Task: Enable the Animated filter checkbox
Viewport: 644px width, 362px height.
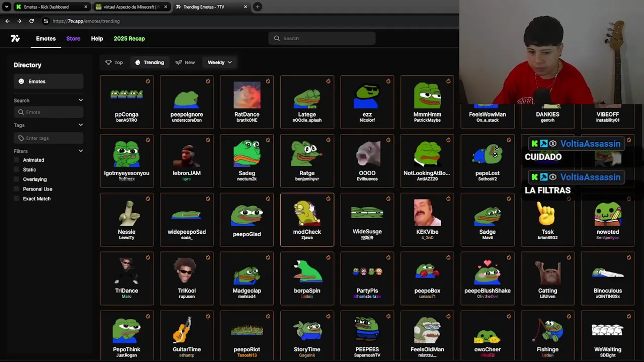Action: tap(18, 160)
